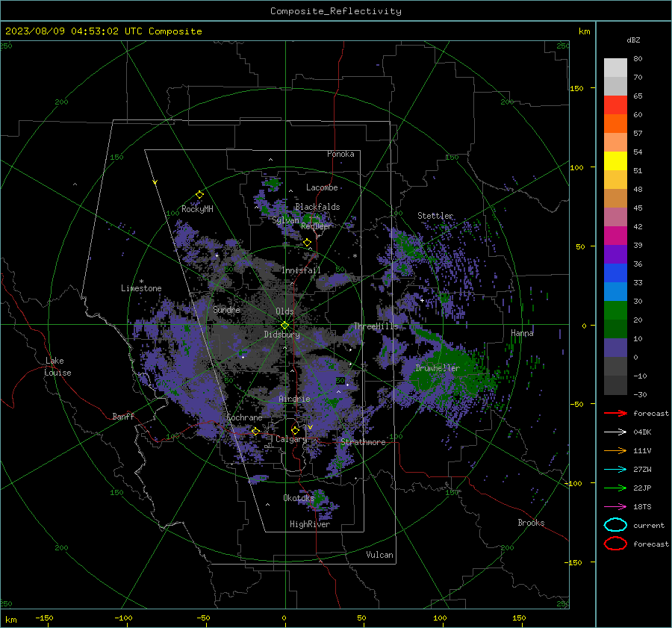This screenshot has height=628, width=672.
Task: Click the red forecast arrow in legend
Action: 615,413
